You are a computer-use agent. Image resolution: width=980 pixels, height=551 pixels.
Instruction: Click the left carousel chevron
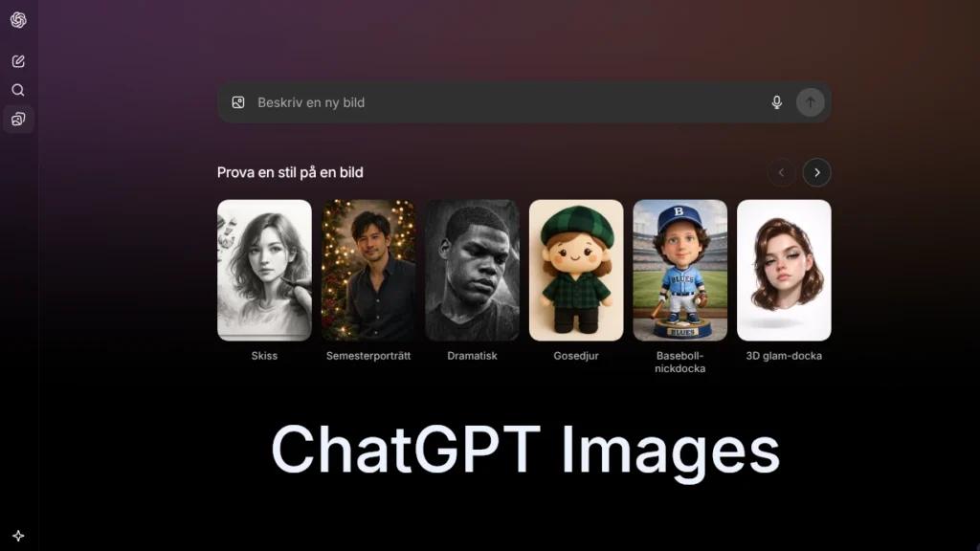click(x=780, y=172)
